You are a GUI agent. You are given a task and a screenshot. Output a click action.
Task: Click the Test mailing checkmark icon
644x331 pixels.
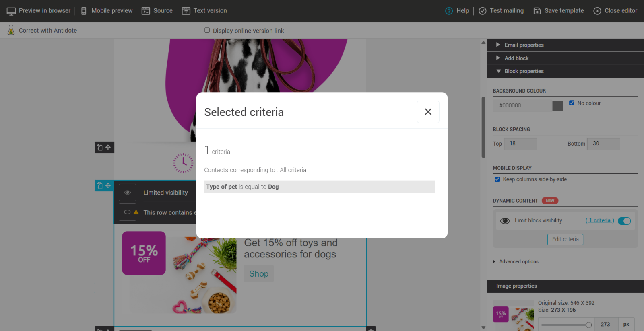point(482,11)
